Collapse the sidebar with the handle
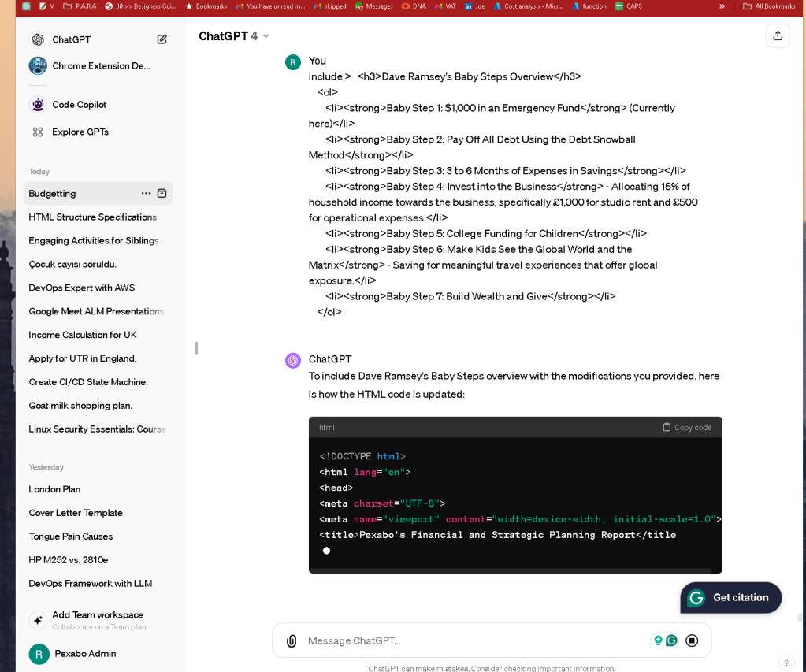 point(196,348)
